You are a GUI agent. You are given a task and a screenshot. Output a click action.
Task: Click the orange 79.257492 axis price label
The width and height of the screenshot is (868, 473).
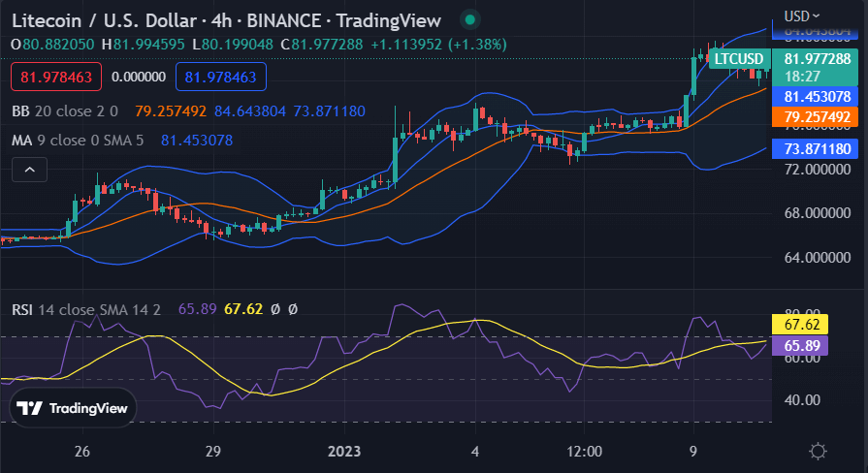pos(815,116)
